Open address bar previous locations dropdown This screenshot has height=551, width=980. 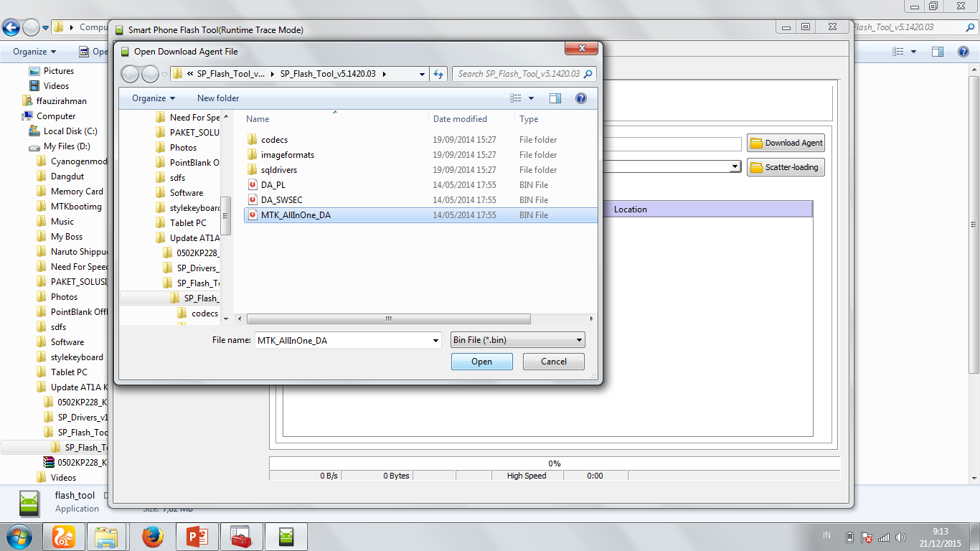tap(422, 74)
